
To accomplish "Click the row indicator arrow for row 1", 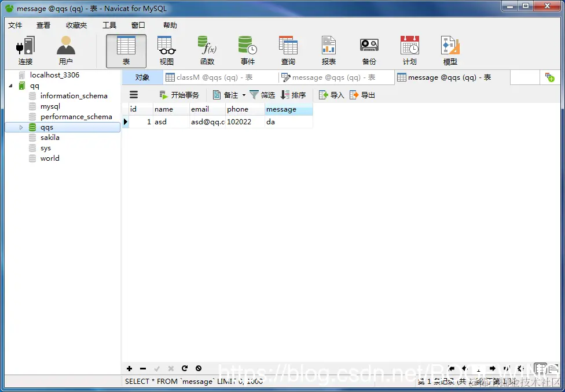I will [126, 121].
